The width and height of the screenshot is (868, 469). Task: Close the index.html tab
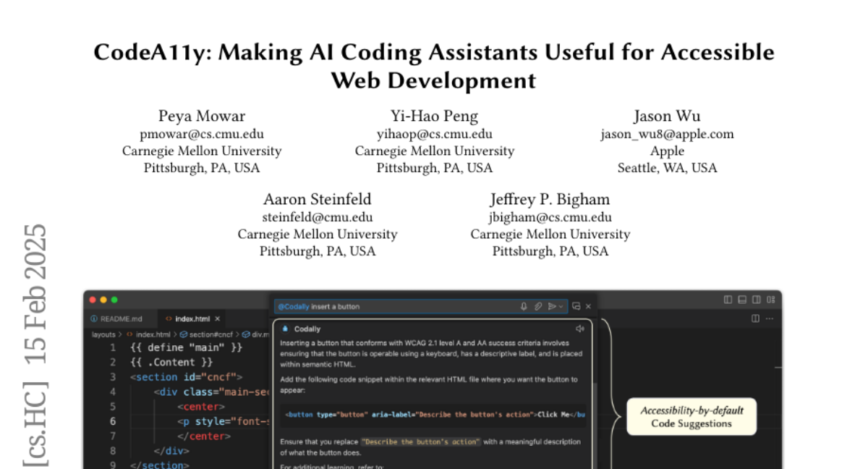(x=217, y=318)
